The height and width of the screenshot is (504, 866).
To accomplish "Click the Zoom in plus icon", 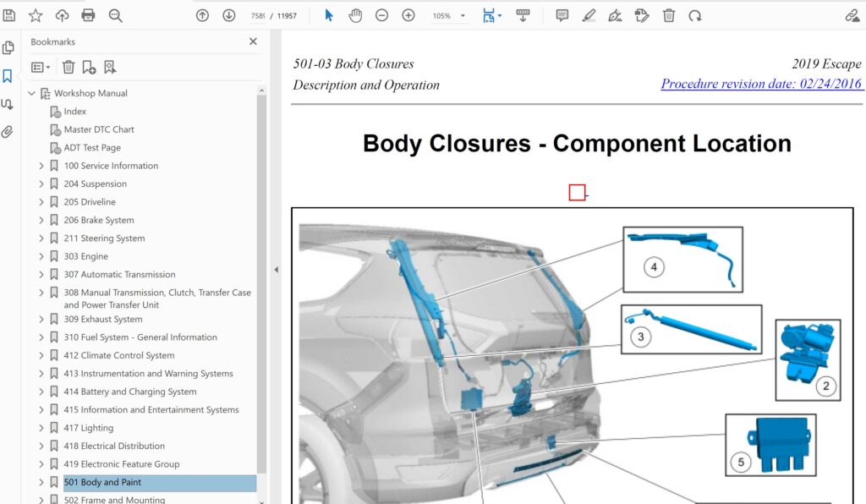I will 408,15.
